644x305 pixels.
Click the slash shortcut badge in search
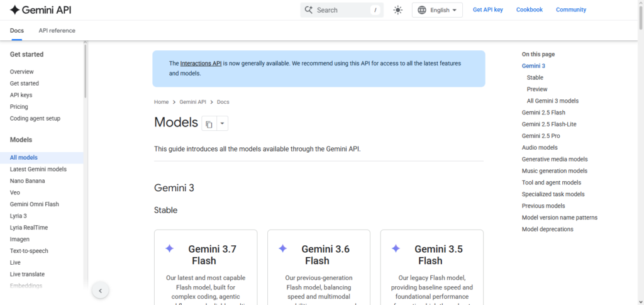click(375, 10)
